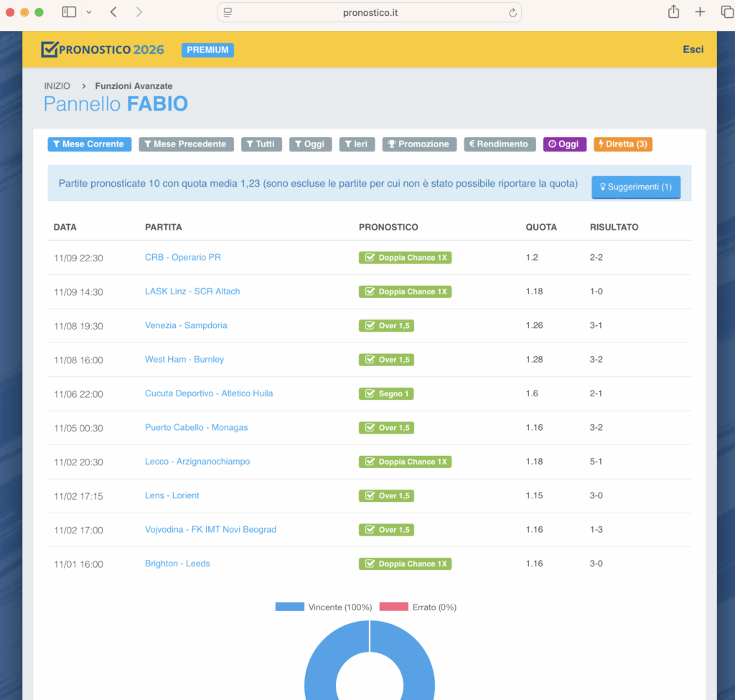Viewport: 735px width, 700px height.
Task: Reload page using the refresh icon
Action: tap(512, 13)
